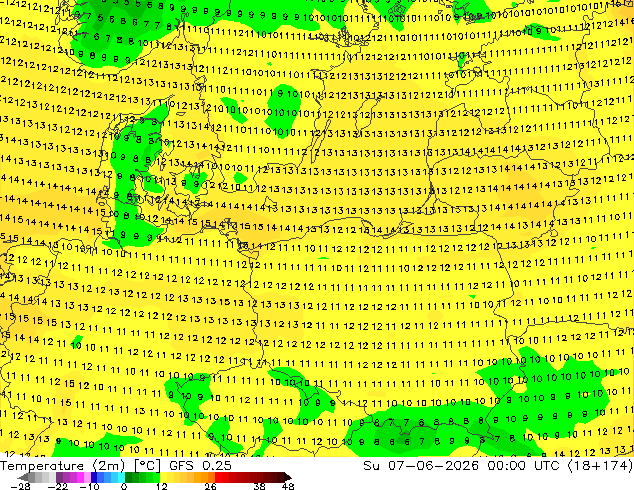Click the "0" legend scale value
The image size is (634, 490).
(x=124, y=486)
